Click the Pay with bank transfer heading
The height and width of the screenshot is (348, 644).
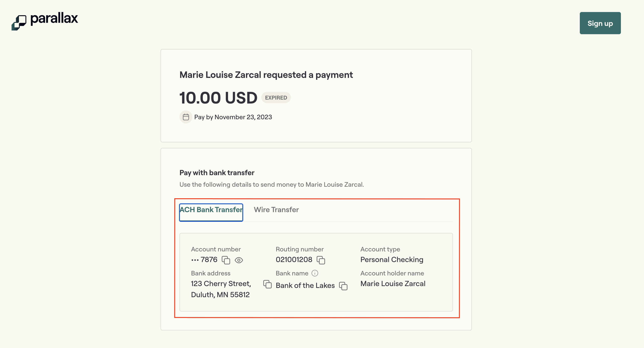[x=216, y=173]
